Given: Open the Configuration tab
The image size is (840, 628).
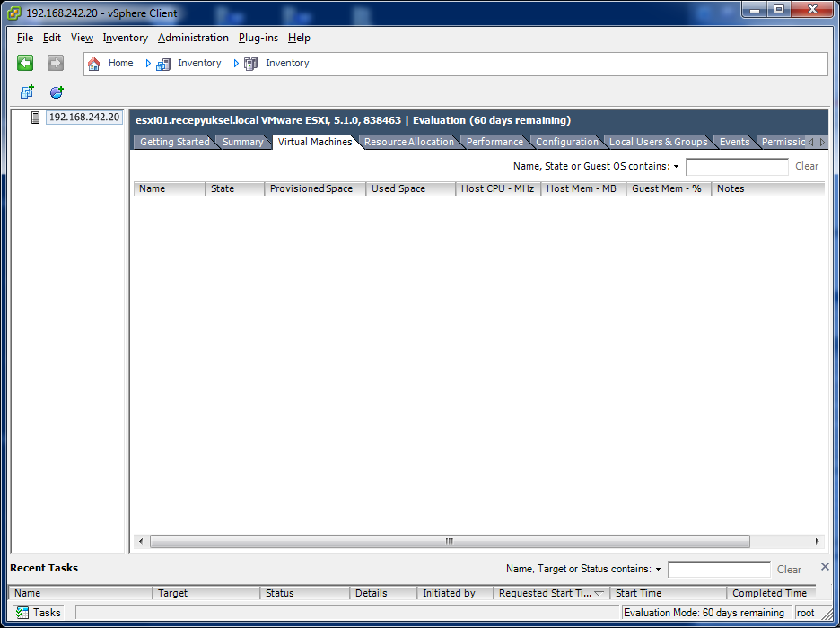Looking at the screenshot, I should (567, 142).
